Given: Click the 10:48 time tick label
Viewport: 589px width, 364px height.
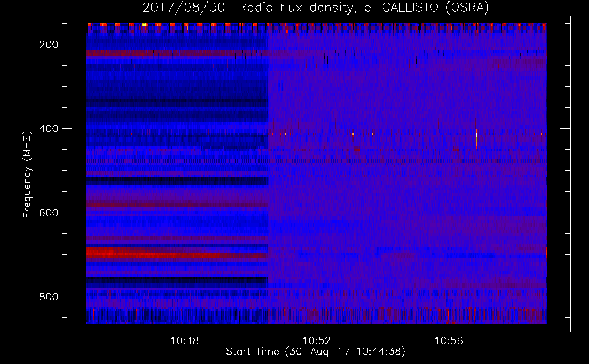Looking at the screenshot, I should pos(185,341).
